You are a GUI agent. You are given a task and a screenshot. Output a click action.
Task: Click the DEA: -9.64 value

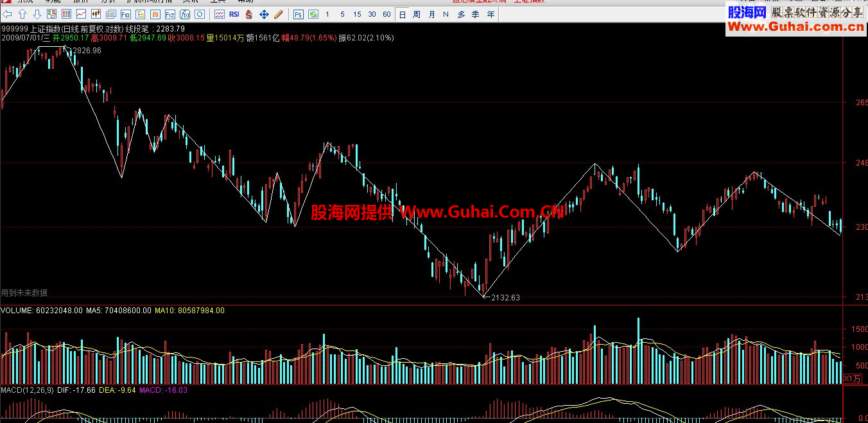[117, 390]
